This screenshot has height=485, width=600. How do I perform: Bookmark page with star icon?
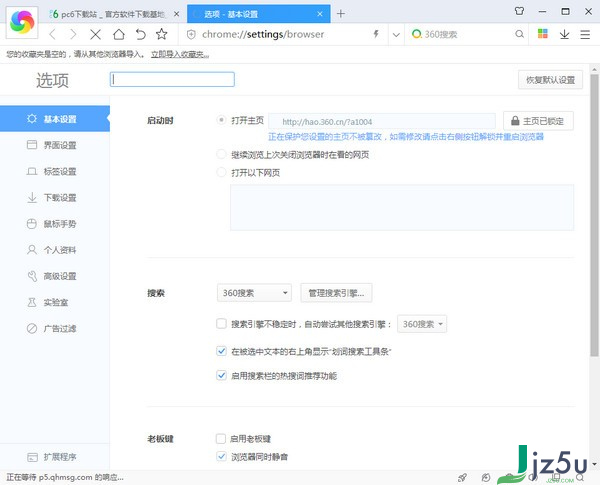pyautogui.click(x=161, y=34)
